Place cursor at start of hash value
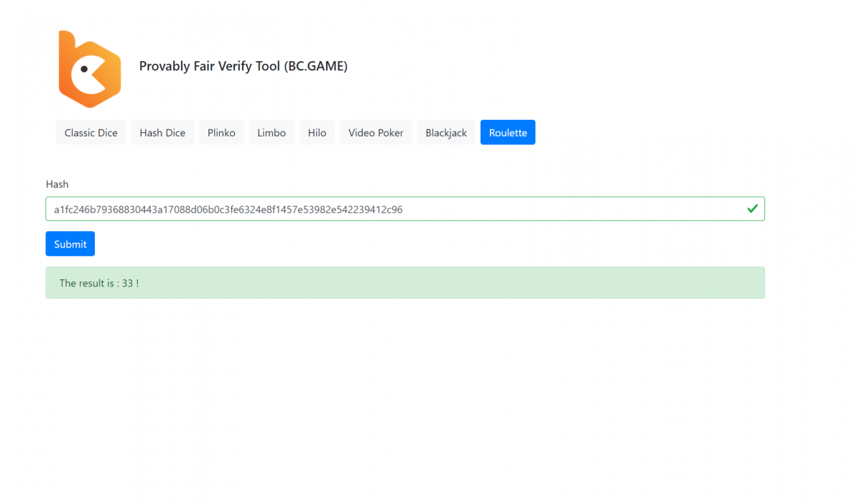Screen dimensions: 862x504 tap(54, 209)
